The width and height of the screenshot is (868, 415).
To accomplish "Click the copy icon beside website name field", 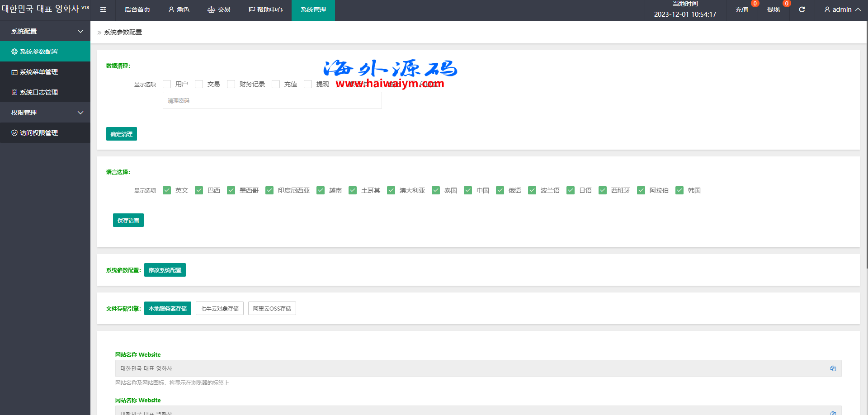I will click(833, 368).
